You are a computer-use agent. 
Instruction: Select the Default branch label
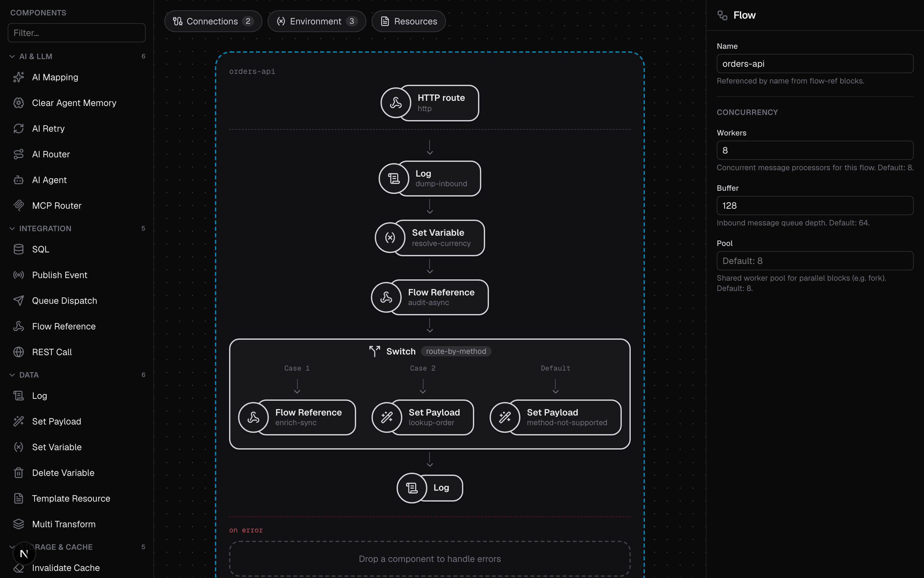pyautogui.click(x=555, y=368)
